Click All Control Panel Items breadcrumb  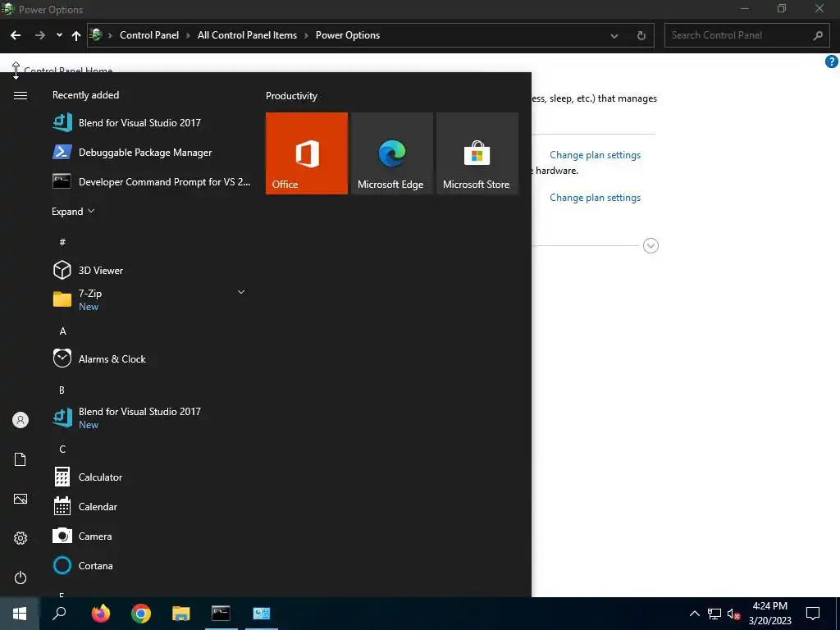point(247,35)
